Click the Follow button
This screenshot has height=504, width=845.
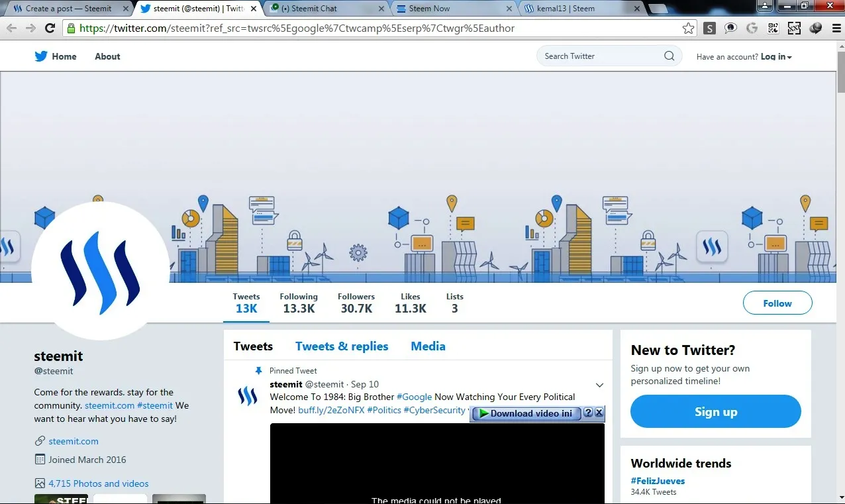coord(777,303)
